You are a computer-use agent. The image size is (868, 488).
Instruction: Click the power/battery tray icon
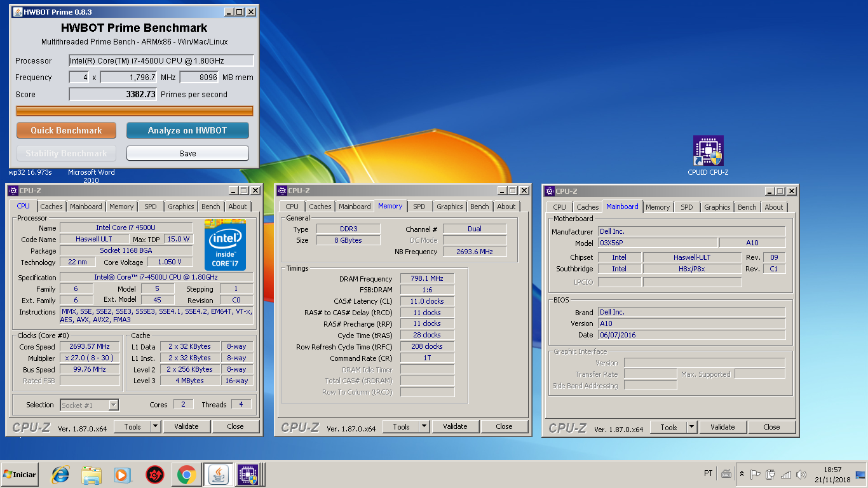pyautogui.click(x=771, y=474)
